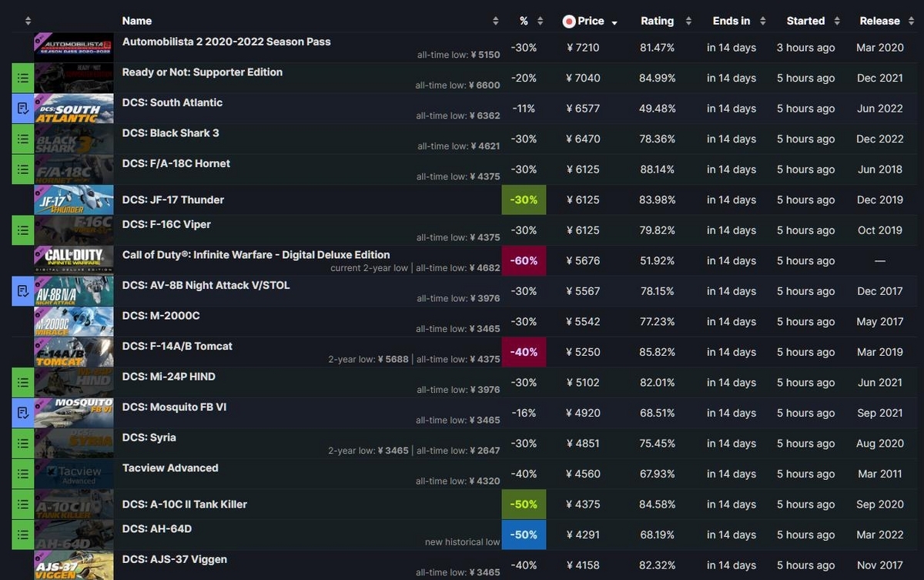
Task: Click price ¥ 7210 for Automobilista 2
Action: [x=583, y=48]
